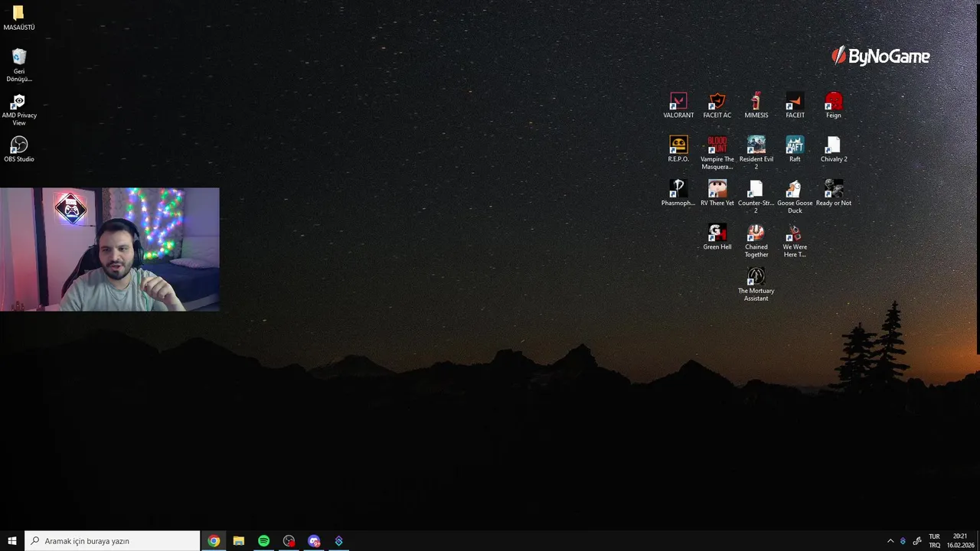Open the Windows Start menu
980x551 pixels.
point(12,541)
